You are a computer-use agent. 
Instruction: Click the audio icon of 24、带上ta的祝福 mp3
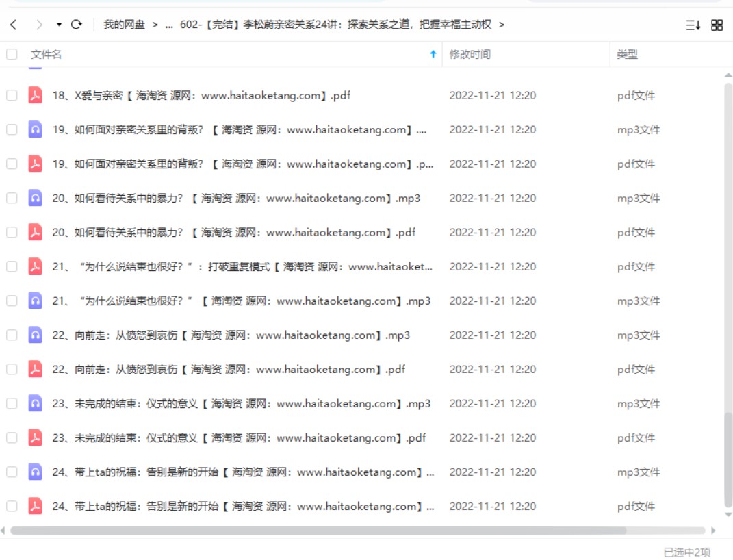click(x=35, y=472)
